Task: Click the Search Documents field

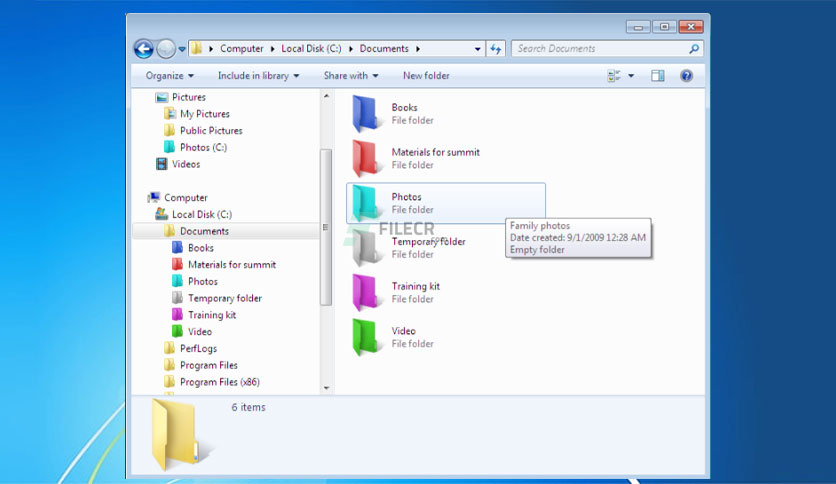Action: click(607, 49)
